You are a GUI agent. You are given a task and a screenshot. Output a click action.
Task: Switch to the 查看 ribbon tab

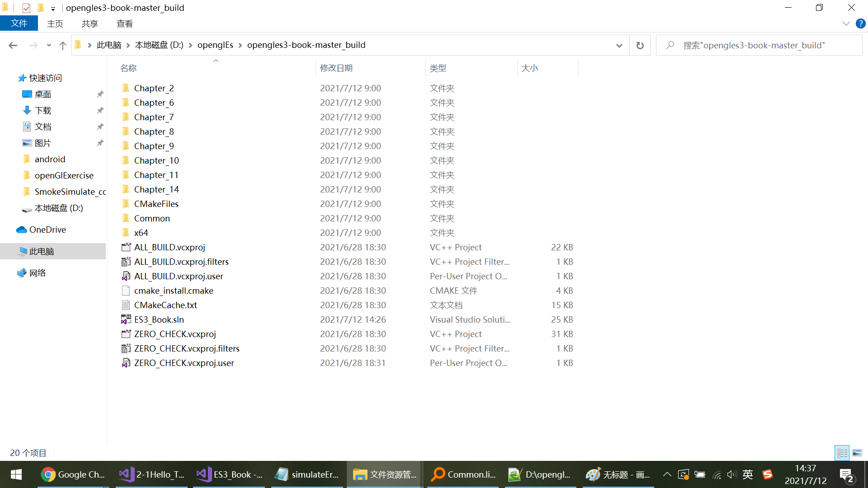tap(124, 23)
